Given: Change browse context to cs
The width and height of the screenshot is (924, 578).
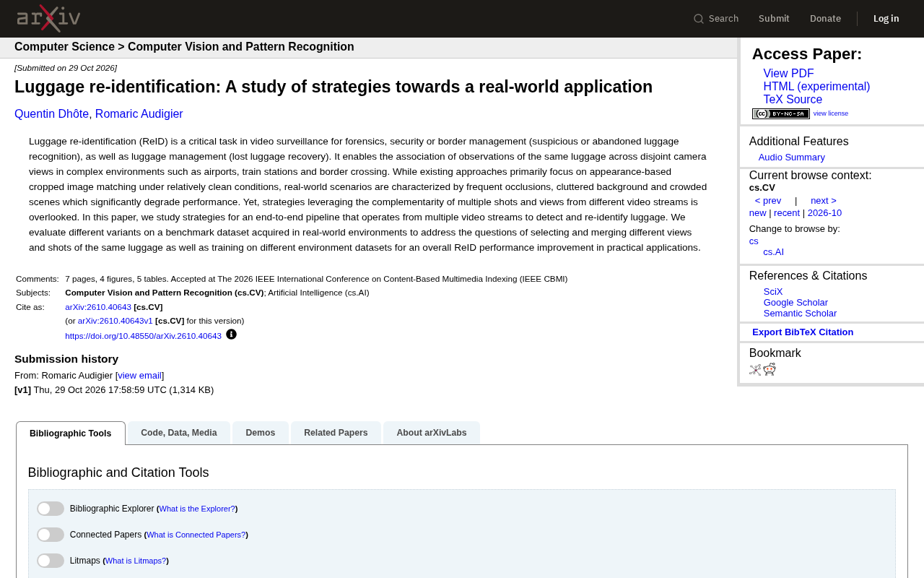Looking at the screenshot, I should (754, 241).
